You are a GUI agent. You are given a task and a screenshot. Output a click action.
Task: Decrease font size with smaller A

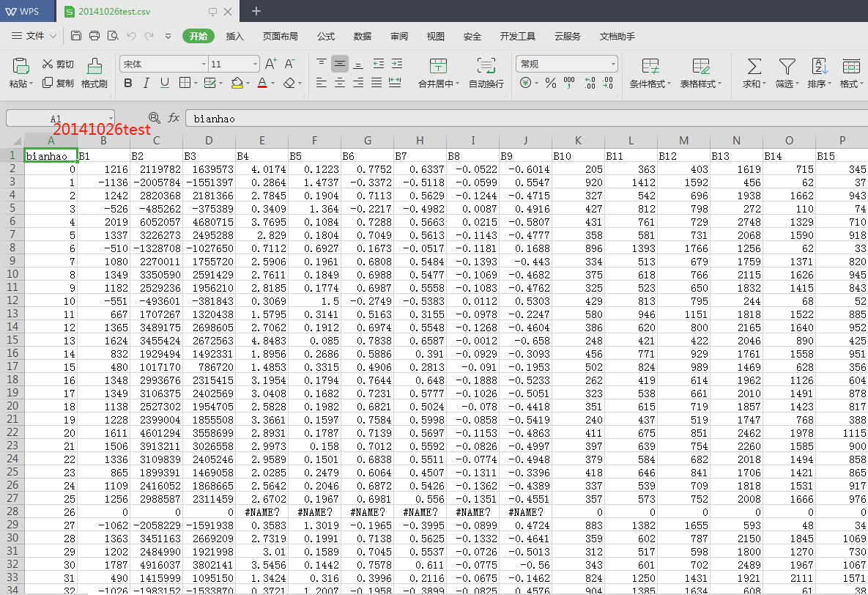tap(289, 64)
